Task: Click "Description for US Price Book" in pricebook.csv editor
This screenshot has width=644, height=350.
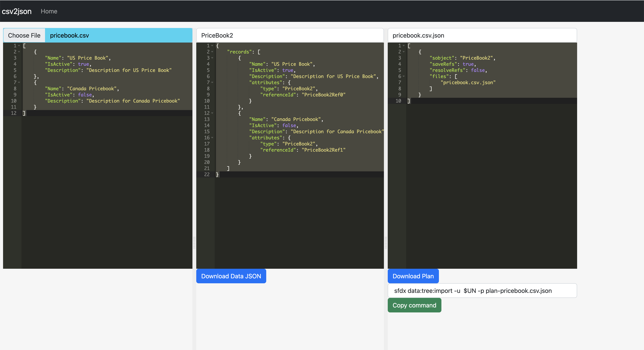Action: click(129, 70)
